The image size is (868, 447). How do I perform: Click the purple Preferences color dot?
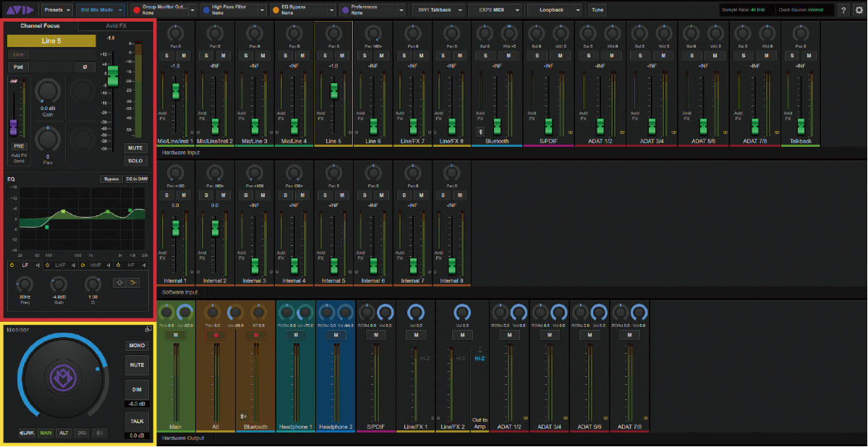(x=345, y=10)
